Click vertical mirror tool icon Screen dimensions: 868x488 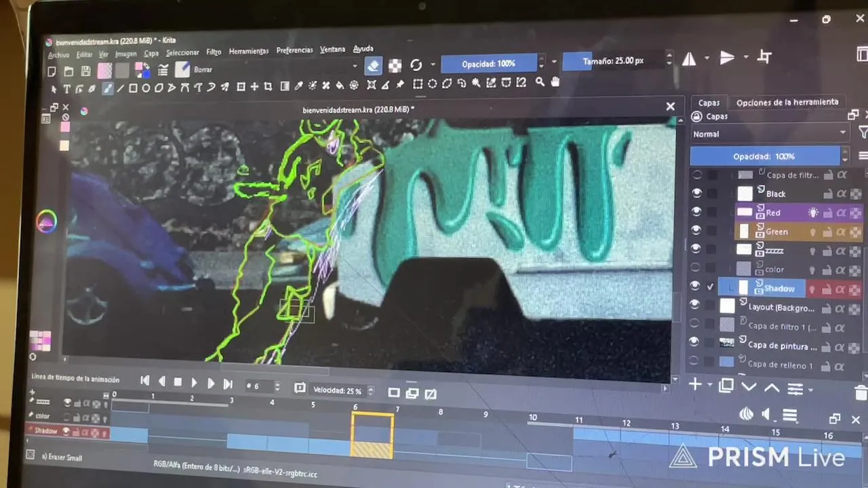(727, 58)
